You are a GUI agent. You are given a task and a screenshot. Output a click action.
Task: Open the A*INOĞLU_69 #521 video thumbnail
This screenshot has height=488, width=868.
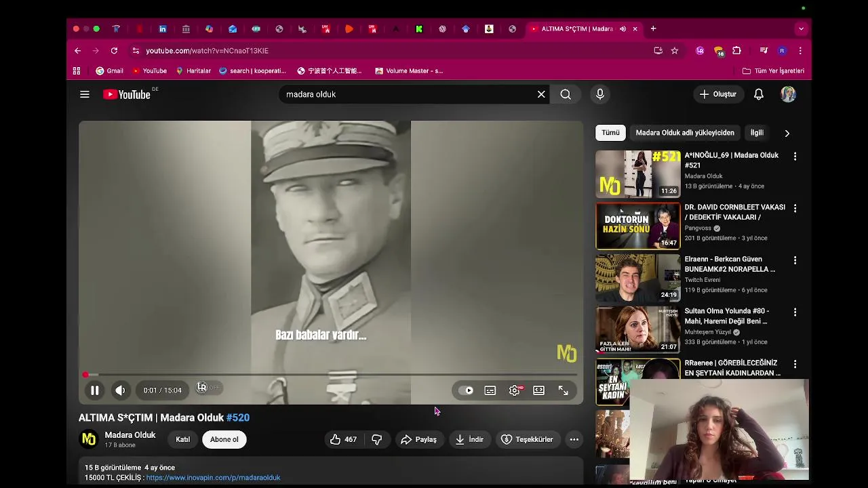(638, 174)
